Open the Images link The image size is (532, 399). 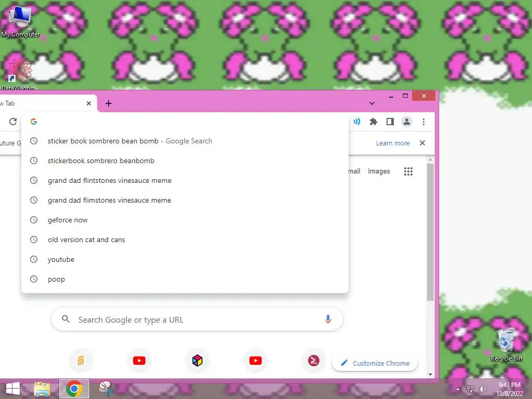[379, 171]
